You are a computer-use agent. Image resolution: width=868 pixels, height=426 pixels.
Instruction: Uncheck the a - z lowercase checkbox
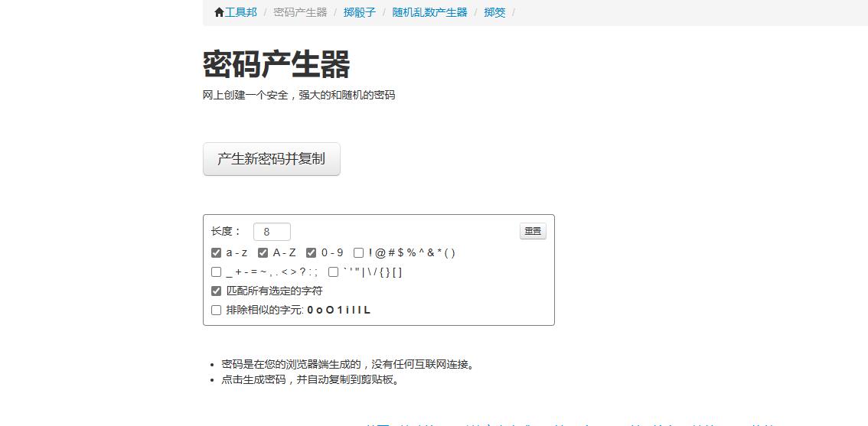tap(217, 253)
